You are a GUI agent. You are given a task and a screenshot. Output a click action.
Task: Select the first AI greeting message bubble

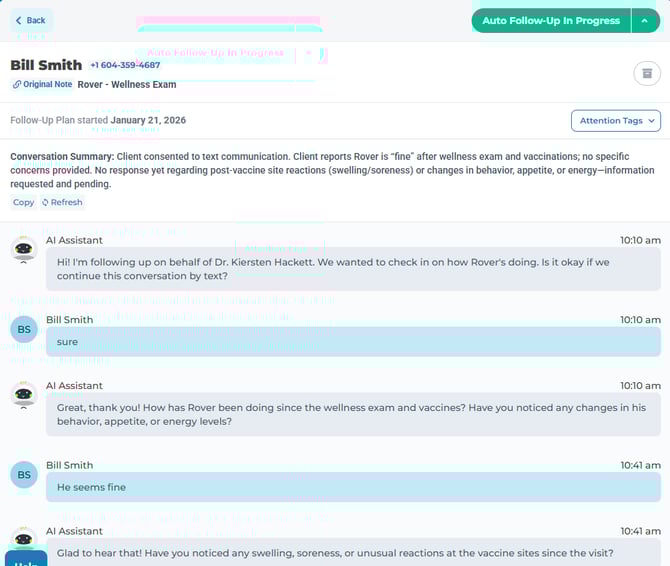353,269
